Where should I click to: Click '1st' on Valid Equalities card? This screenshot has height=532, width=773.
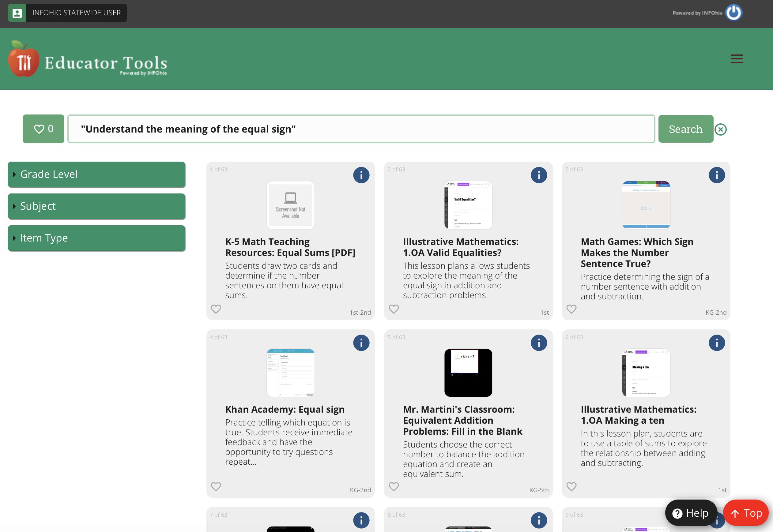point(545,312)
